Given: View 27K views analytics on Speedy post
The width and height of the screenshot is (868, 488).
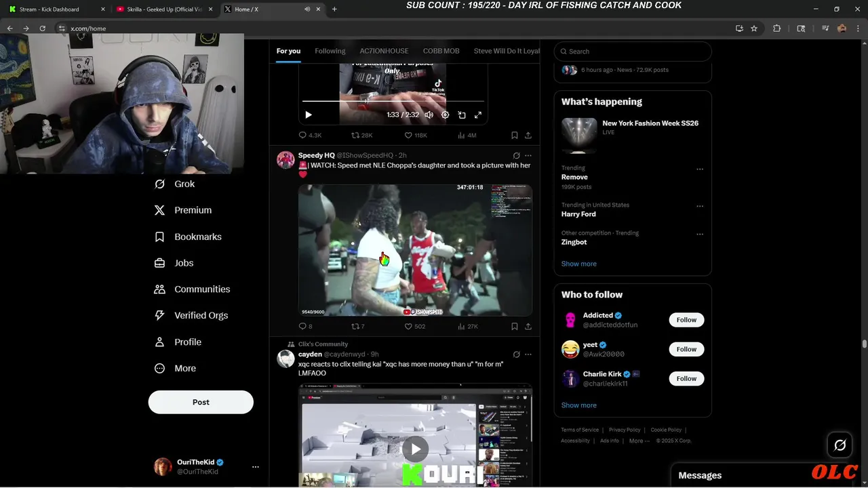Looking at the screenshot, I should click(x=468, y=327).
